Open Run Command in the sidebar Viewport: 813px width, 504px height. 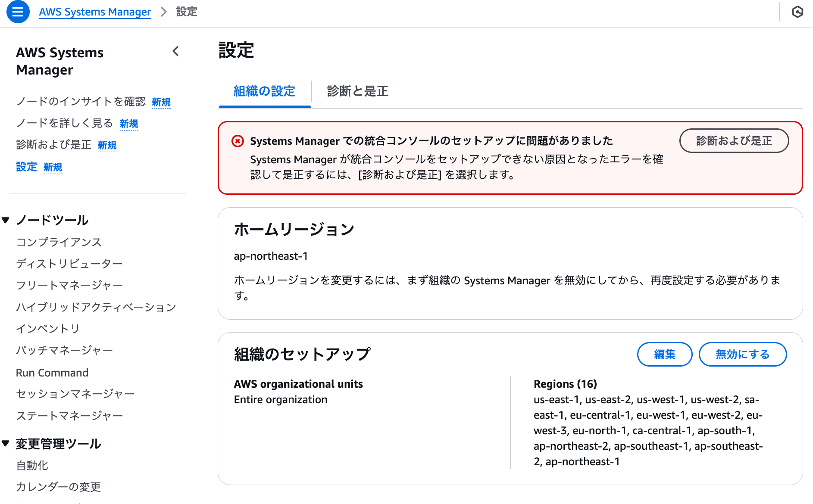[x=52, y=373]
